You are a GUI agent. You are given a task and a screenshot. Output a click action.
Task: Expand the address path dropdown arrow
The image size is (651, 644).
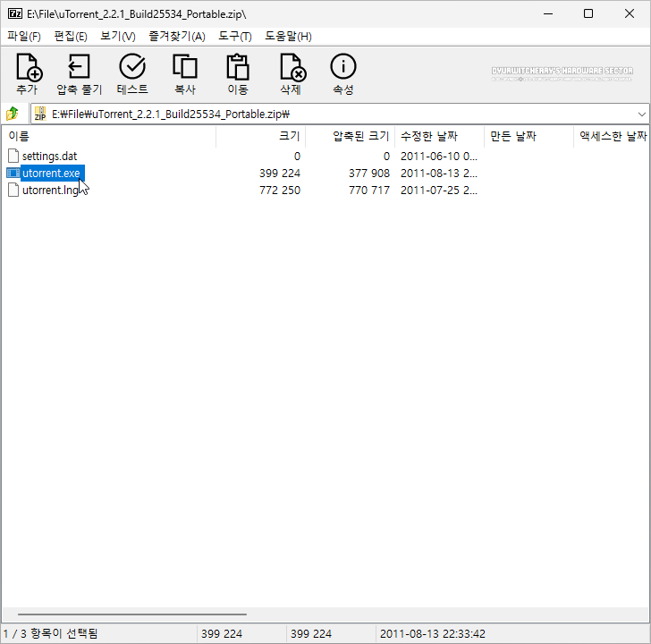tap(641, 114)
